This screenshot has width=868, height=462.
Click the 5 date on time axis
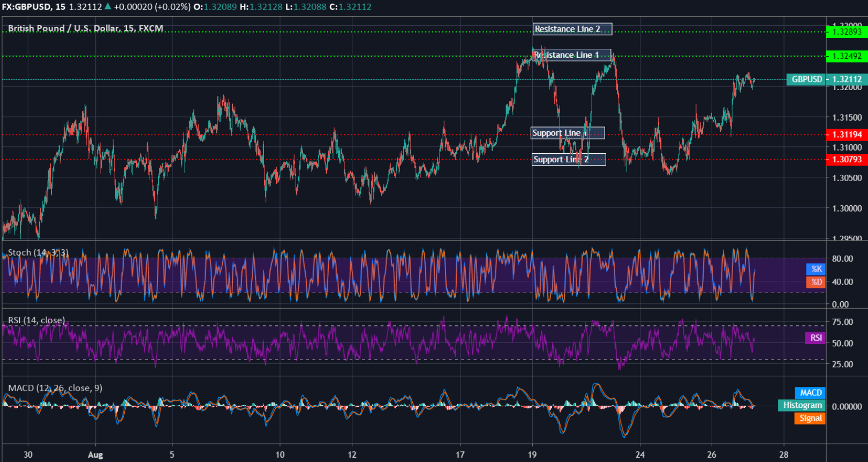coord(172,454)
